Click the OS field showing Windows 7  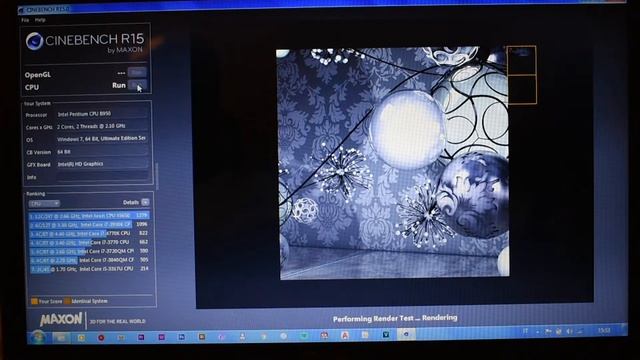coord(101,139)
